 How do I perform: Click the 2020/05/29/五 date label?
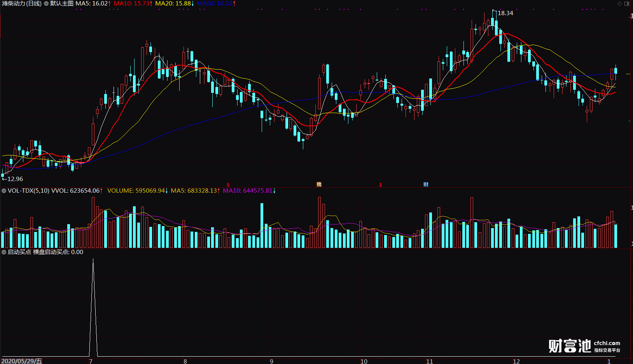coord(22,361)
